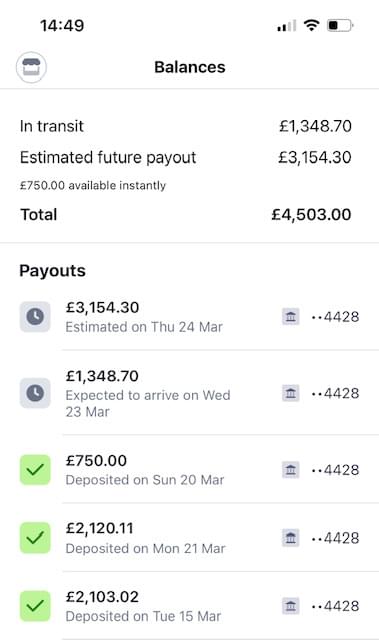
Task: Tap bank icon on Tue 15 Mar deposit
Action: 290,606
